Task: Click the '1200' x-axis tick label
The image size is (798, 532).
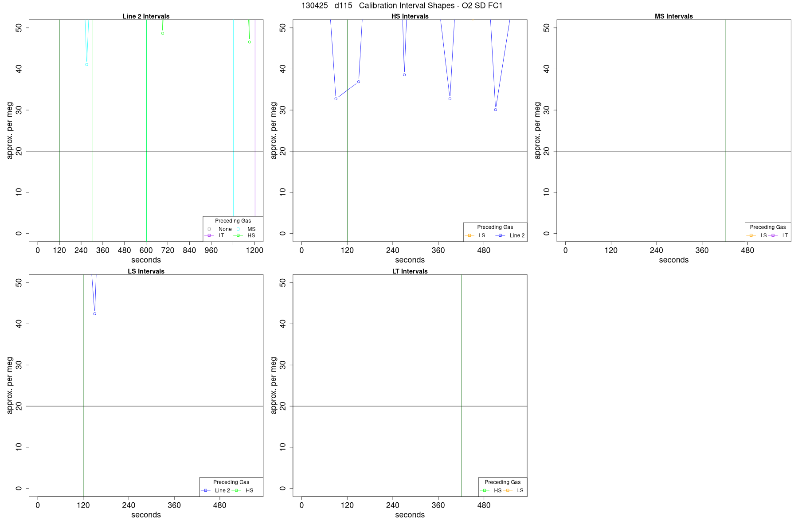Action: point(254,250)
